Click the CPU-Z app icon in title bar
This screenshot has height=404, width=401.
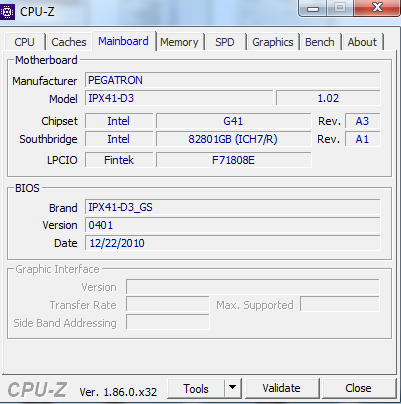[7, 12]
